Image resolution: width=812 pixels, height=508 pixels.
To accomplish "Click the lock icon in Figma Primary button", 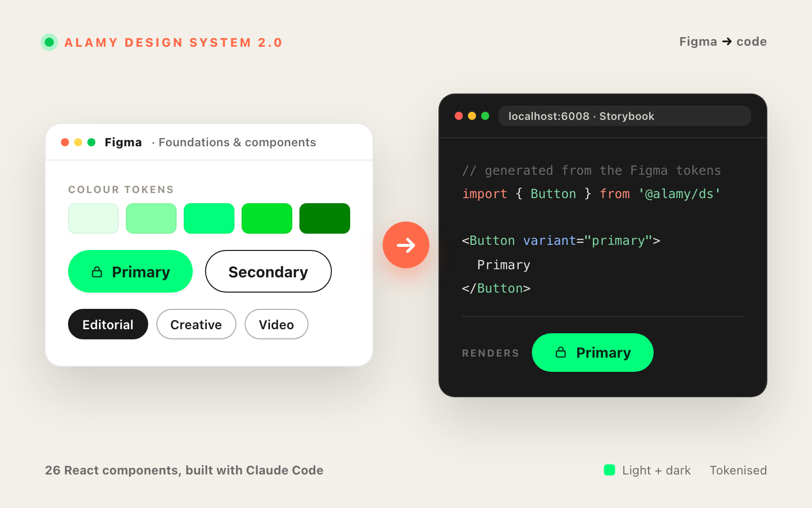I will pos(97,272).
